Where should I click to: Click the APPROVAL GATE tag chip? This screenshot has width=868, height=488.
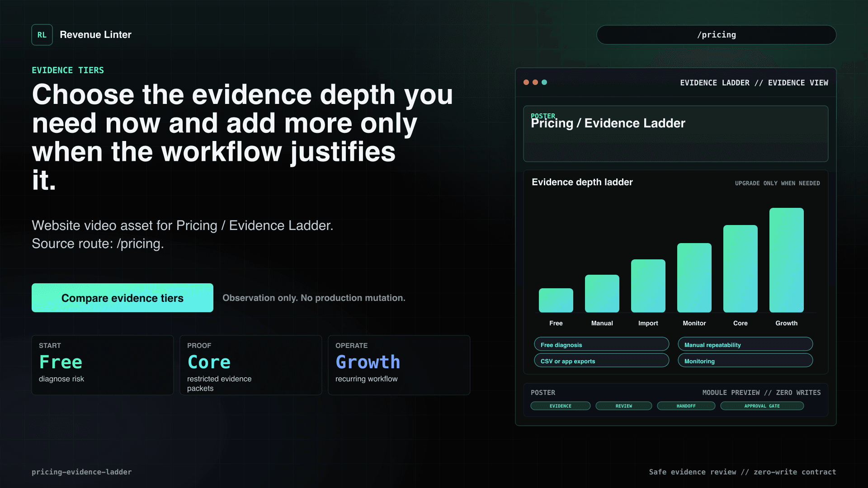click(x=762, y=406)
